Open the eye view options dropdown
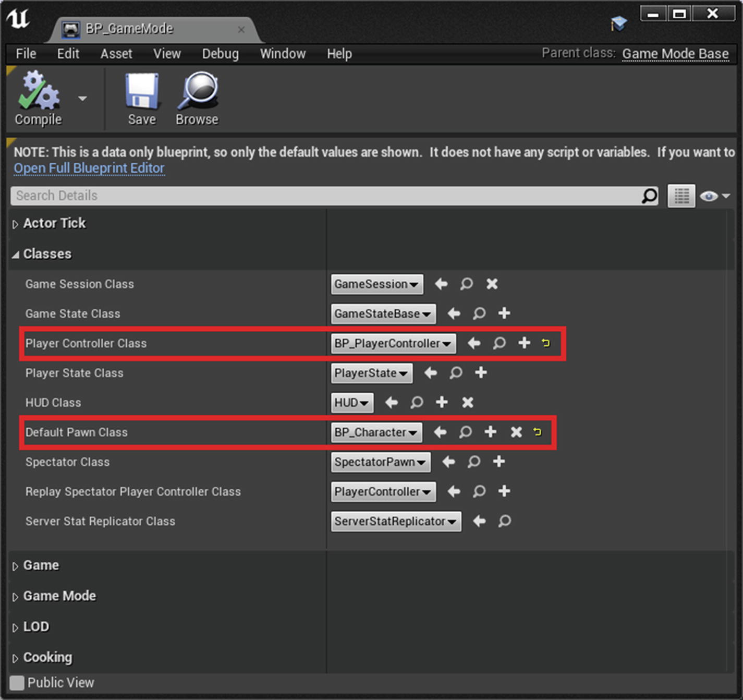 pos(715,196)
